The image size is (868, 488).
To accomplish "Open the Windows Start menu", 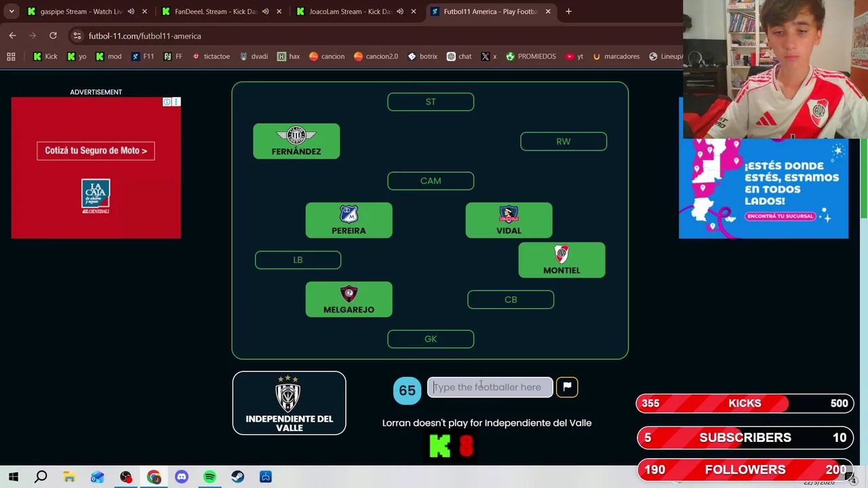I will (13, 477).
